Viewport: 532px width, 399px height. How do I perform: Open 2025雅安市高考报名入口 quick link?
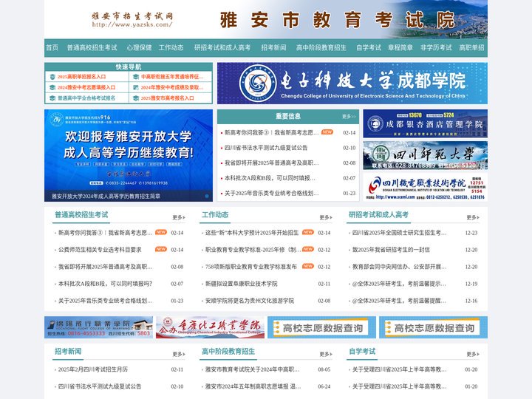tap(167, 98)
